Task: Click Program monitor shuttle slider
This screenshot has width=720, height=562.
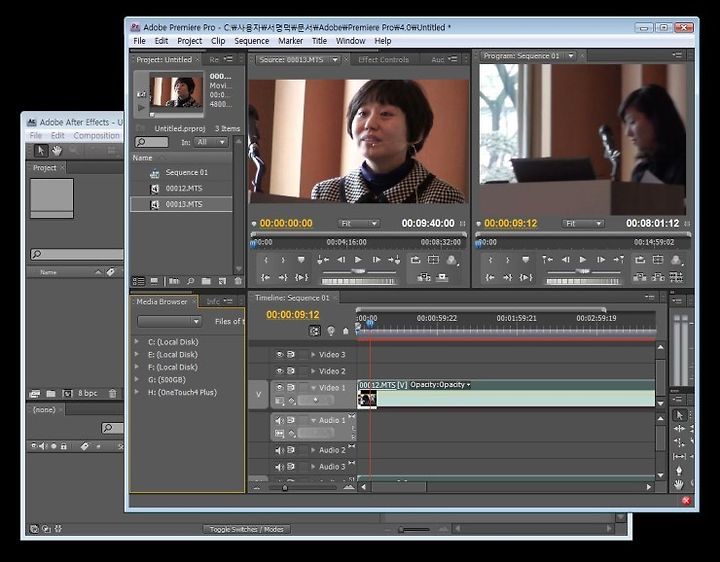Action: click(583, 271)
